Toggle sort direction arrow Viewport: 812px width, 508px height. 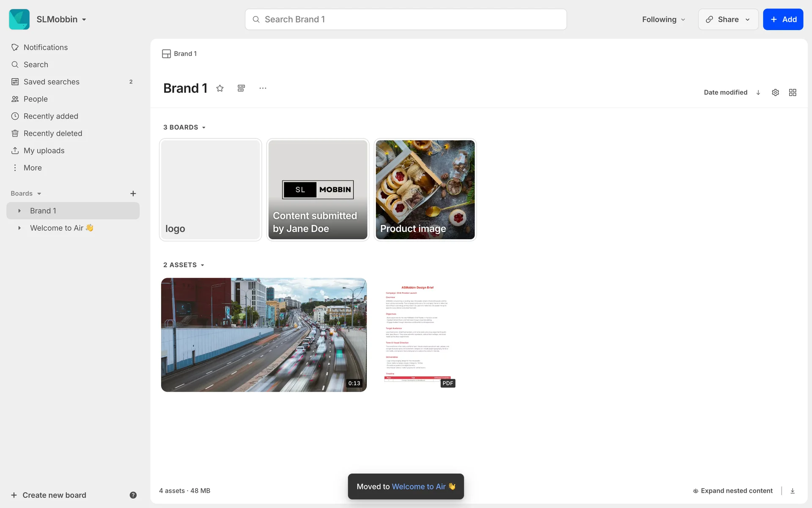(x=758, y=92)
